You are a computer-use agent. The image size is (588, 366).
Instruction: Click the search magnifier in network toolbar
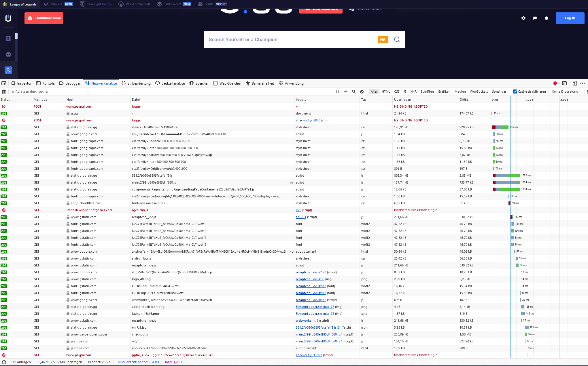354,91
